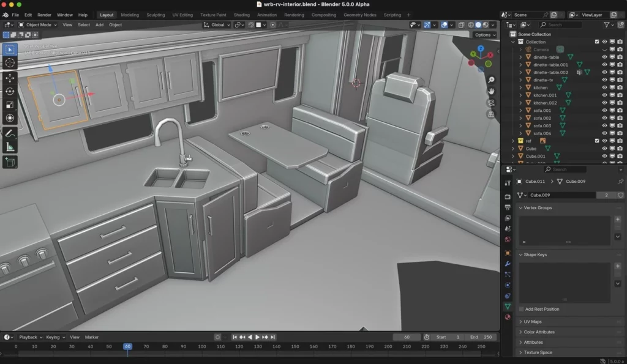Viewport: 627px width, 364px height.
Task: Open the Render menu in the header
Action: pyautogui.click(x=43, y=14)
